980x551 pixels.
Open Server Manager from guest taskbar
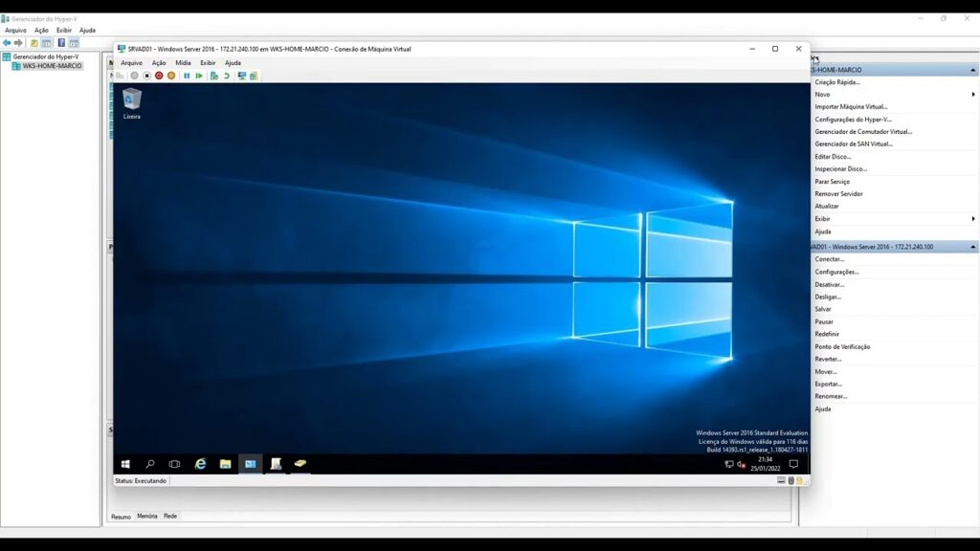[x=251, y=464]
